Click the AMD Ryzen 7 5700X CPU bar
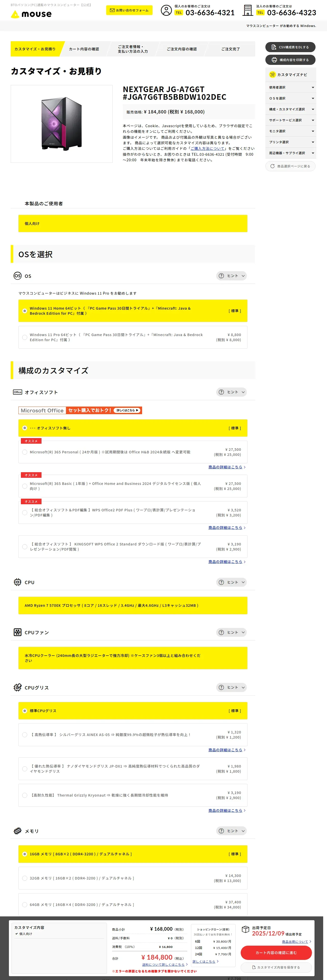Screen dimensions: 327x980 pos(133,605)
